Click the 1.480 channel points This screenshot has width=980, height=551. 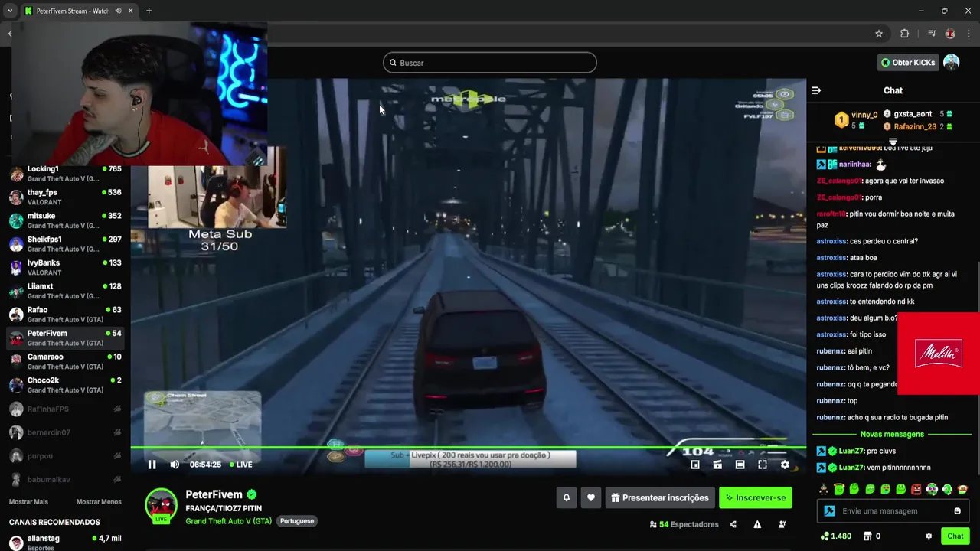pos(835,536)
